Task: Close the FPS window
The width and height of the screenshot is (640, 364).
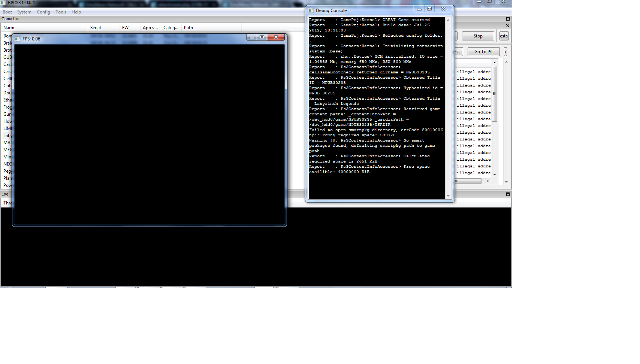Action: click(276, 37)
